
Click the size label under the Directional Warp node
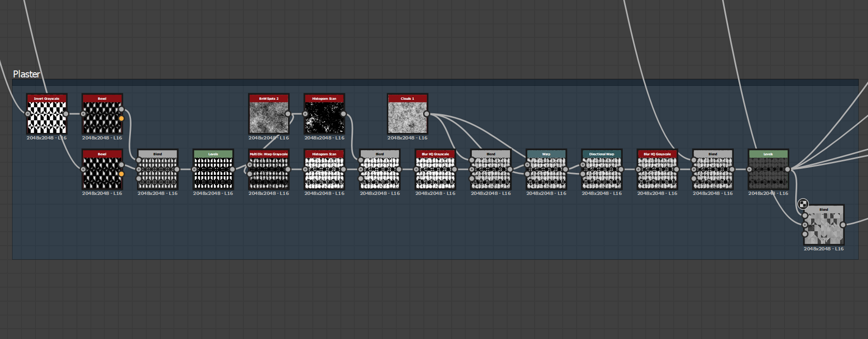pos(602,193)
